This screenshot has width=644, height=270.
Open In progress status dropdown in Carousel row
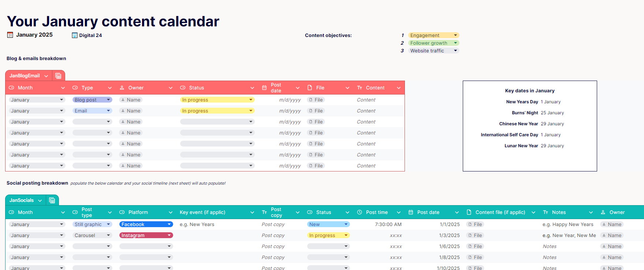click(x=346, y=236)
